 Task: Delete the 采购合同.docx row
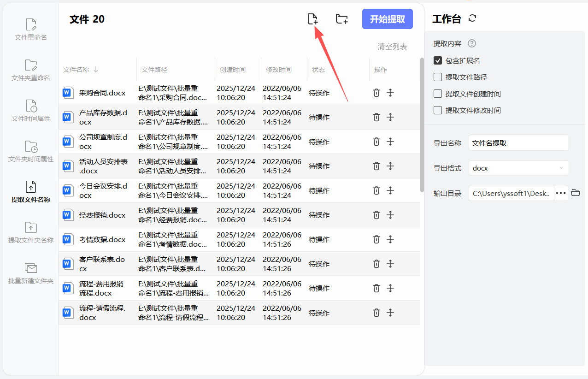click(376, 93)
